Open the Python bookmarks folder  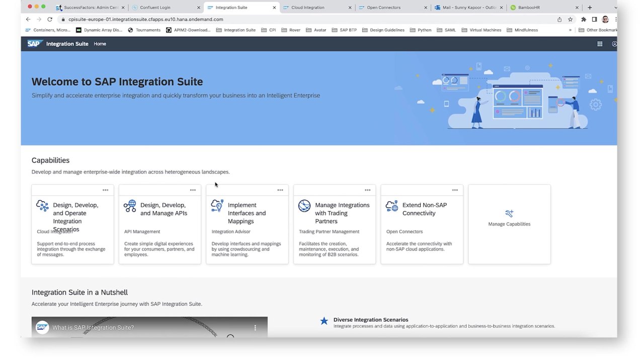(x=421, y=30)
